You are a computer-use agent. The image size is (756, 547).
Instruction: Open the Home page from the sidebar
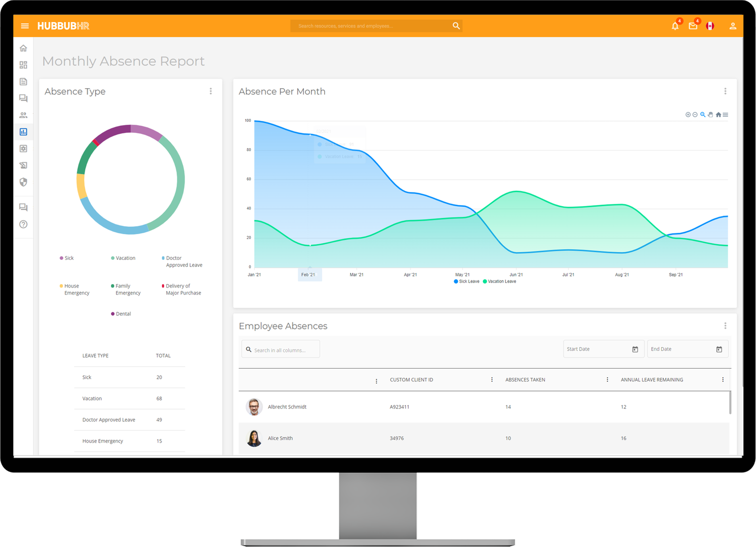click(x=23, y=48)
